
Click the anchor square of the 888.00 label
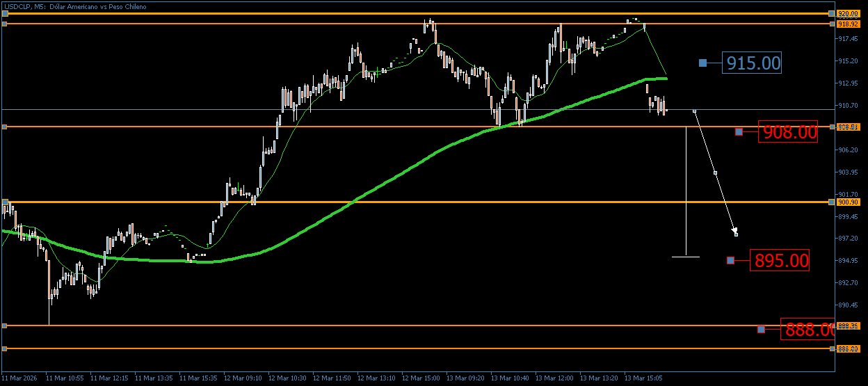click(761, 329)
